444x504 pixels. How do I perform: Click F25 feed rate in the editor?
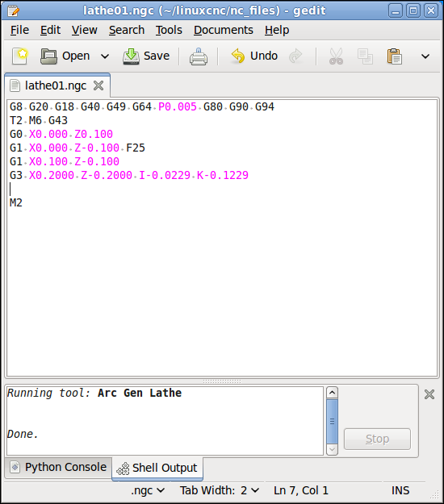136,148
